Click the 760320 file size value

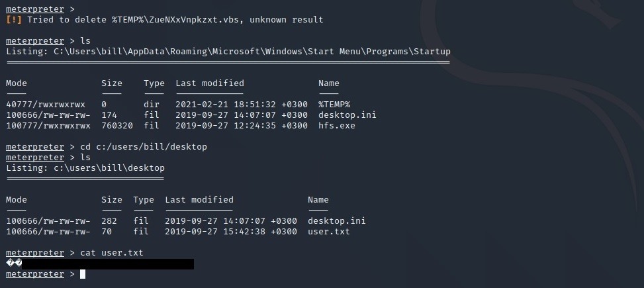pos(117,126)
